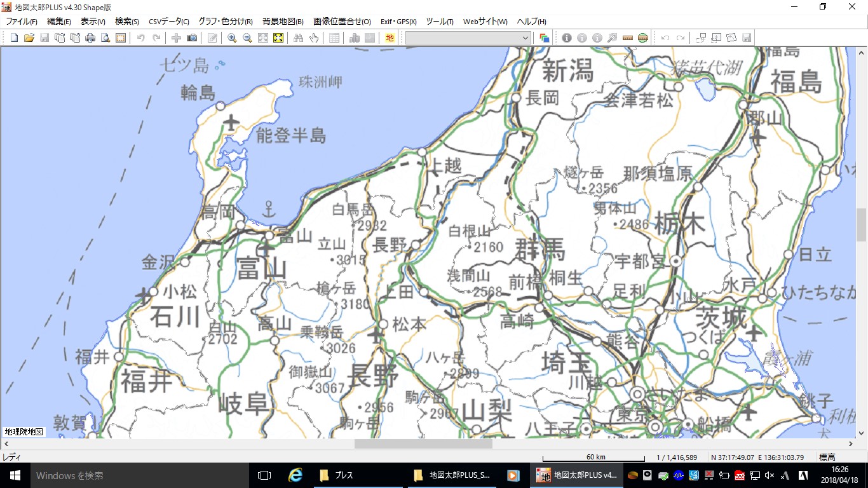Screen dimensions: 868x488
Task: Click the horizontal scrollbar thumb
Action: (x=423, y=444)
